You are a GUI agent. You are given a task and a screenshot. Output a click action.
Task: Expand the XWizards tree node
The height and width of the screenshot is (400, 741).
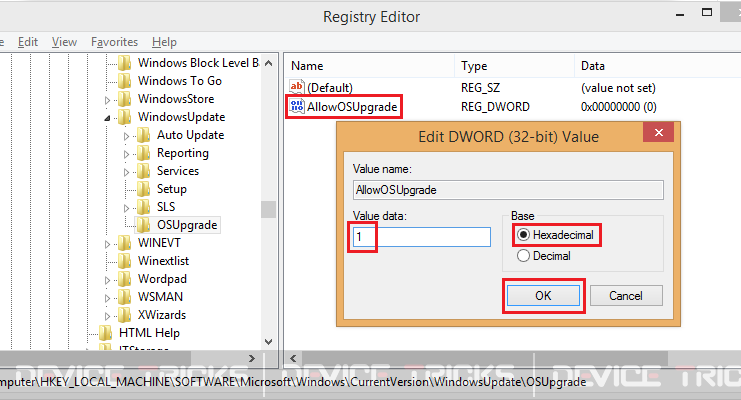coord(107,316)
